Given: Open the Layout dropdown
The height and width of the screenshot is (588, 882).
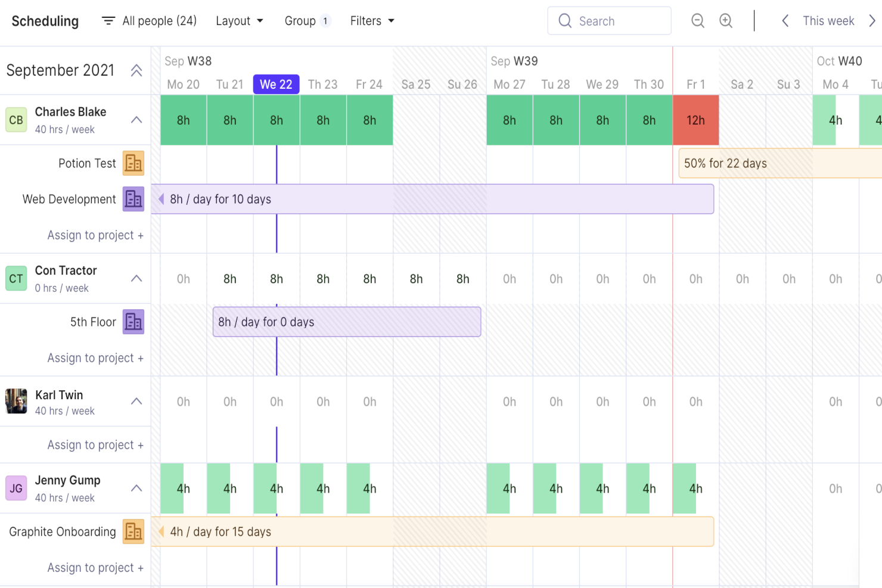Looking at the screenshot, I should pyautogui.click(x=240, y=20).
